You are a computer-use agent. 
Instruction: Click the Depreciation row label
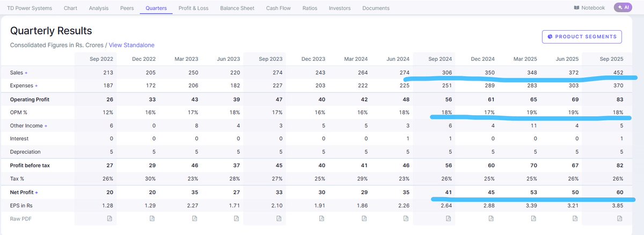pyautogui.click(x=25, y=152)
